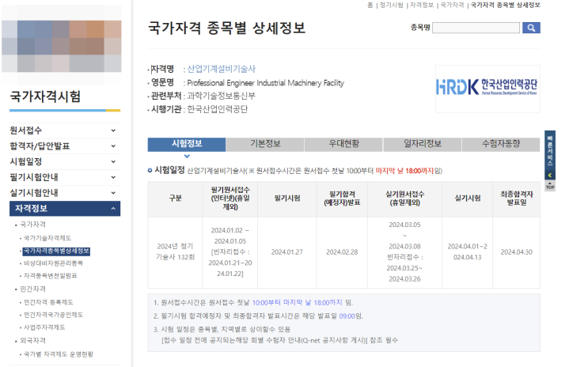Screen dimensions: 588x367
Task: Collapse the 자격정보 sidebar menu
Action: click(x=65, y=209)
